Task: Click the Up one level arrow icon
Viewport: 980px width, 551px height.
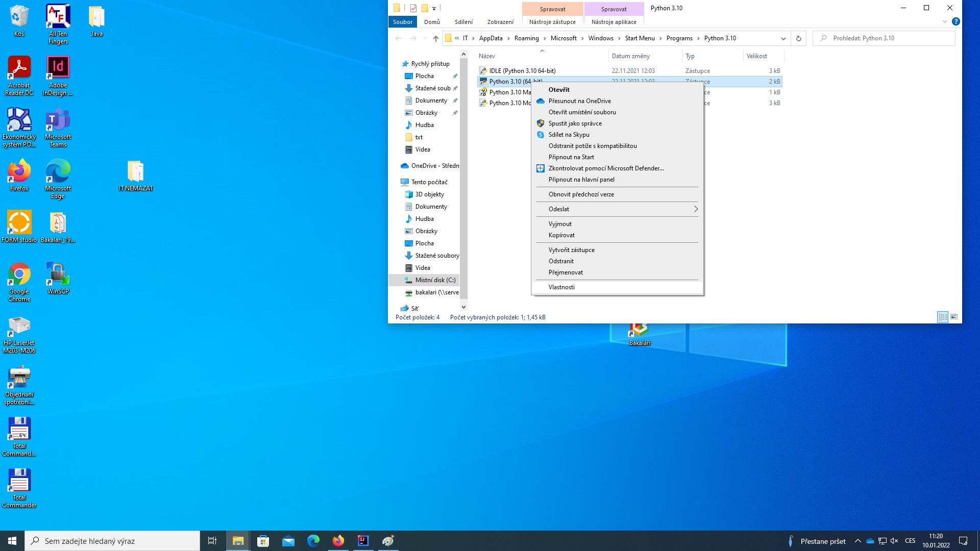Action: (x=435, y=38)
